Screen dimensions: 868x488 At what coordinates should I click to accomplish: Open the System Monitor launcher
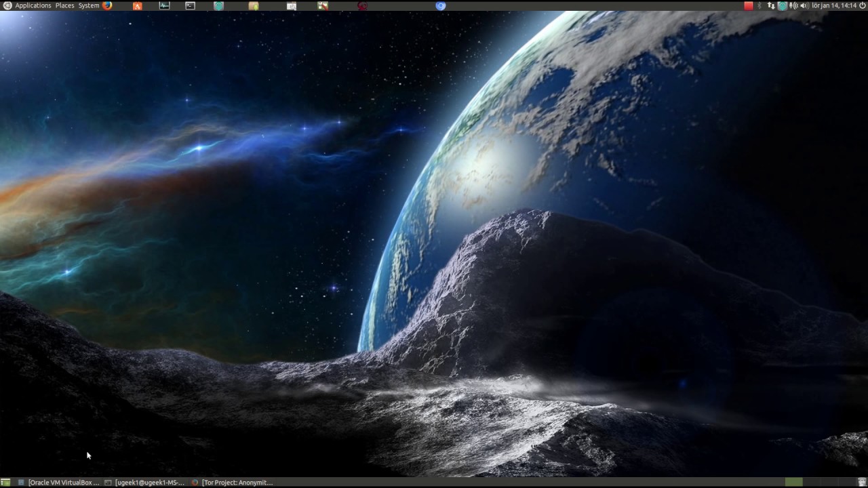coord(164,5)
